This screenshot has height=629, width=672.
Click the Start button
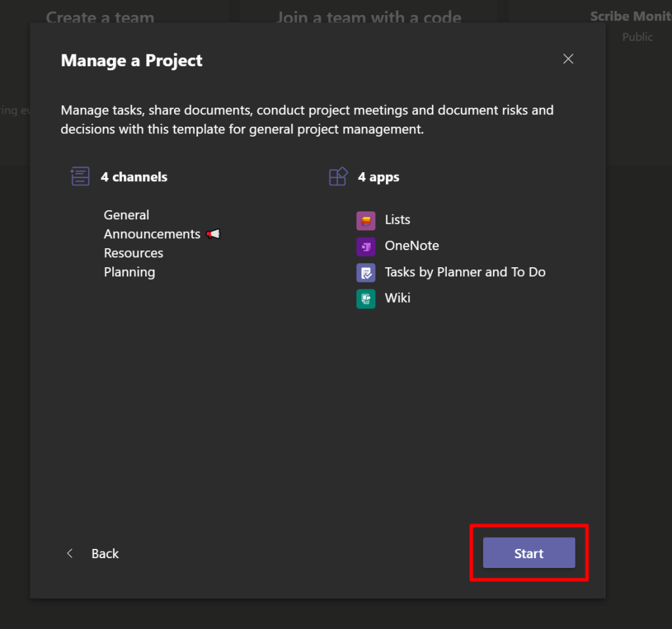529,553
